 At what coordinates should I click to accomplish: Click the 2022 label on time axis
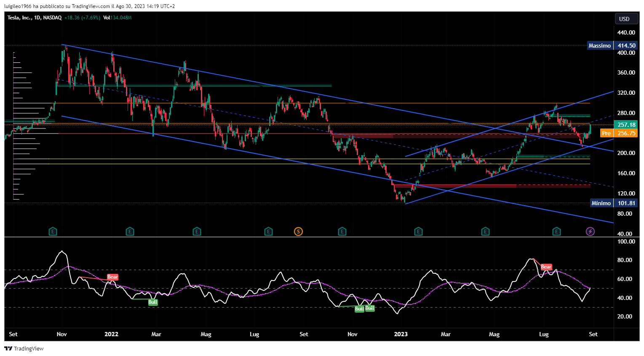(x=111, y=334)
